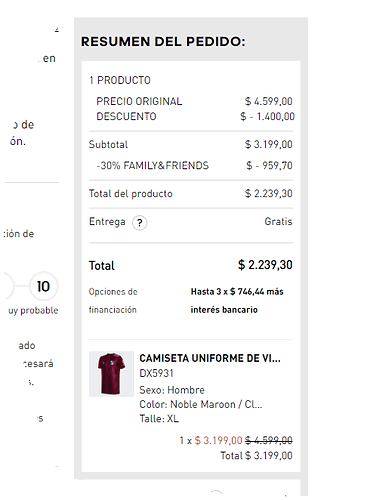This screenshot has width=367, height=500.
Task: Click the Entrega label
Action: (x=107, y=222)
